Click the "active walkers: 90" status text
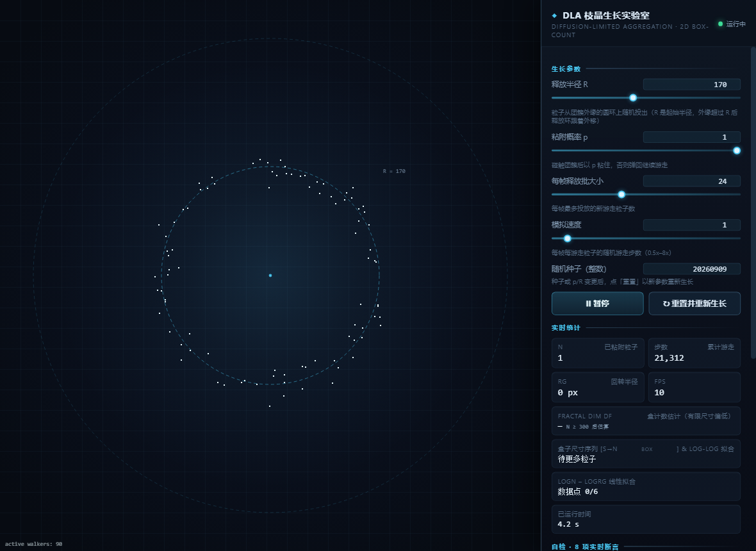The height and width of the screenshot is (551, 756). click(33, 544)
